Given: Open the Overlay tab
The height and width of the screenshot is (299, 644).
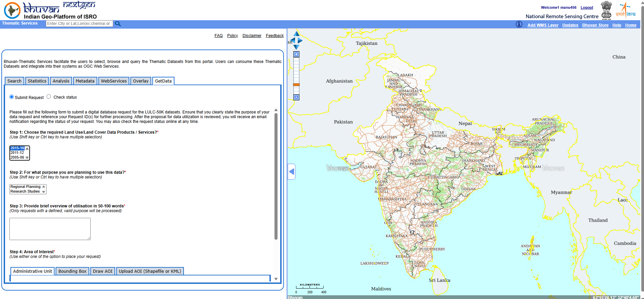Looking at the screenshot, I should 141,81.
